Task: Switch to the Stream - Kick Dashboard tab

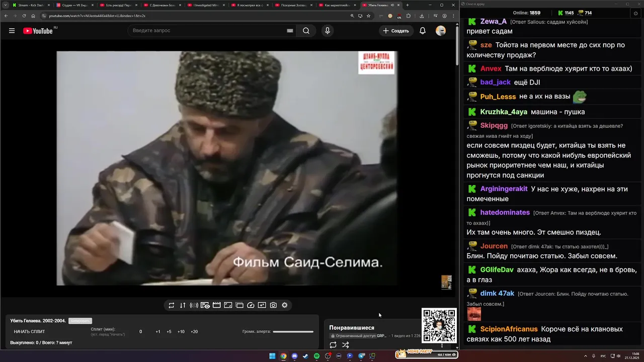Action: (x=31, y=5)
